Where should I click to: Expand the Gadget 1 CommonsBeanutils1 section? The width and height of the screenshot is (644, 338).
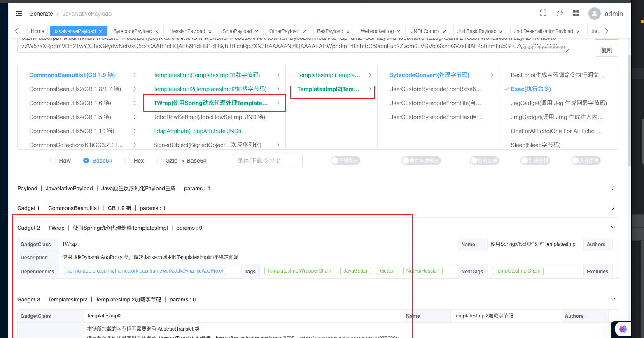tap(613, 208)
